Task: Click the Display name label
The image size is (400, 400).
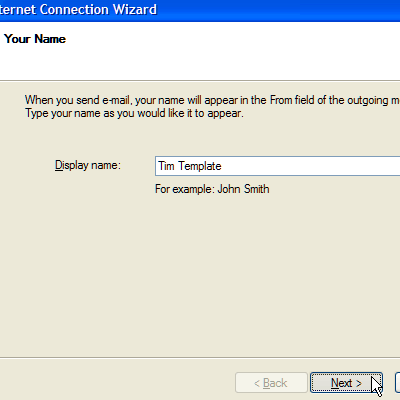Action: pos(88,165)
